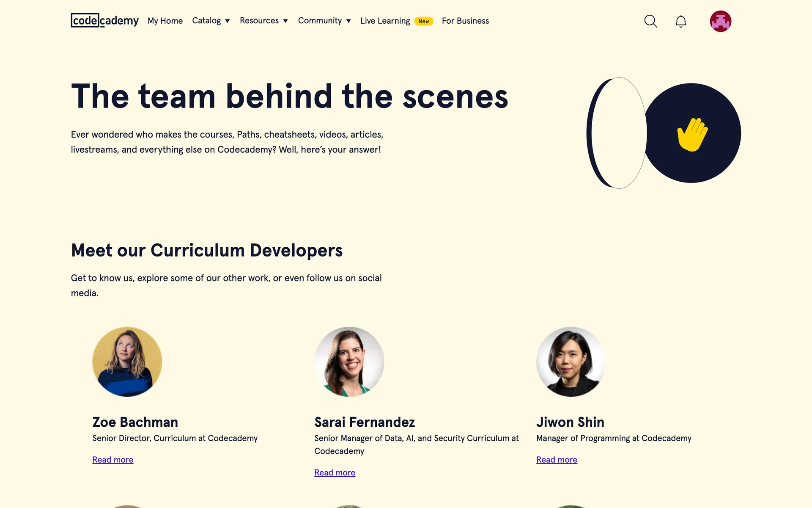
Task: Open For Business page
Action: tap(465, 21)
